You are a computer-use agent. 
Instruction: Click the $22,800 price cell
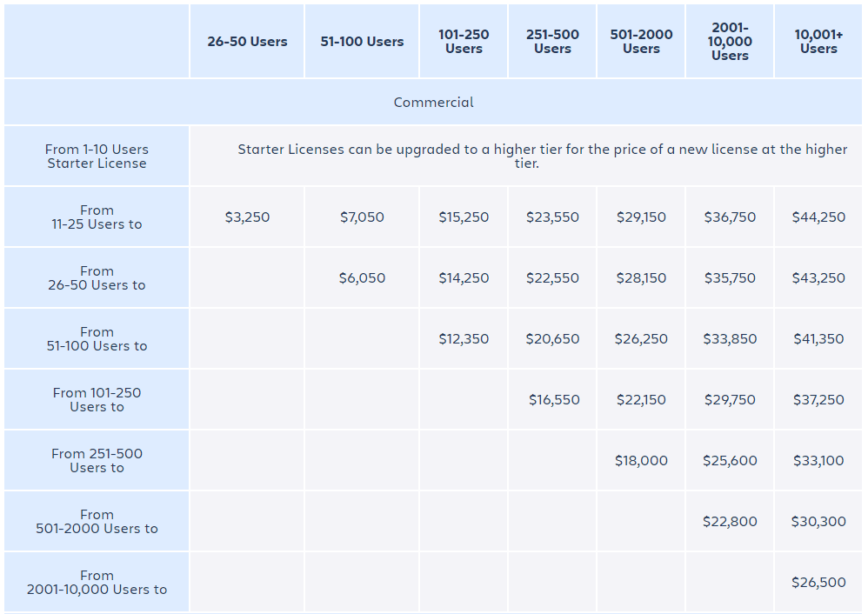tap(730, 522)
